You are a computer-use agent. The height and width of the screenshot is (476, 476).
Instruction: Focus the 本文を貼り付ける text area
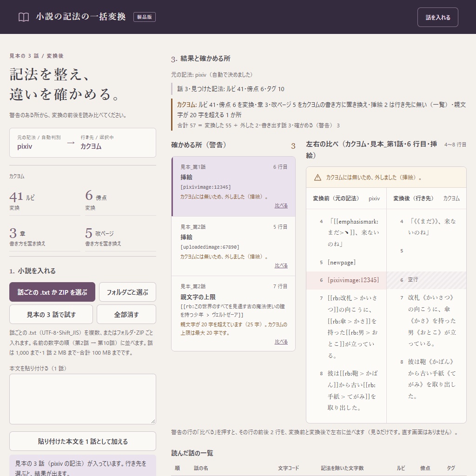coord(83,399)
